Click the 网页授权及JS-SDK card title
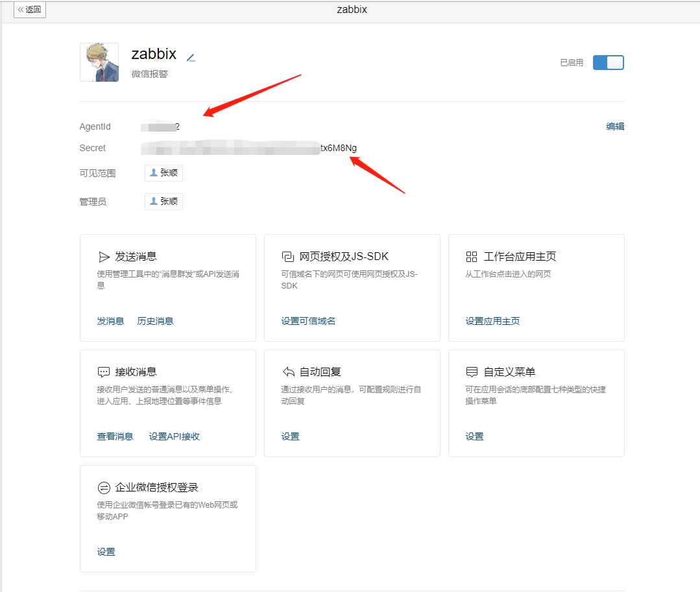Image resolution: width=700 pixels, height=592 pixels. [344, 257]
